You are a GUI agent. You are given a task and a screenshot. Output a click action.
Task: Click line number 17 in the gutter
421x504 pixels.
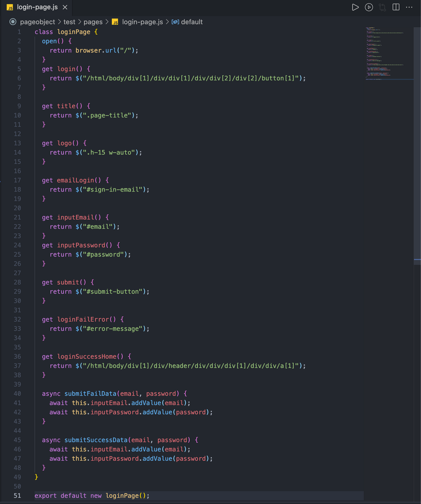17,180
